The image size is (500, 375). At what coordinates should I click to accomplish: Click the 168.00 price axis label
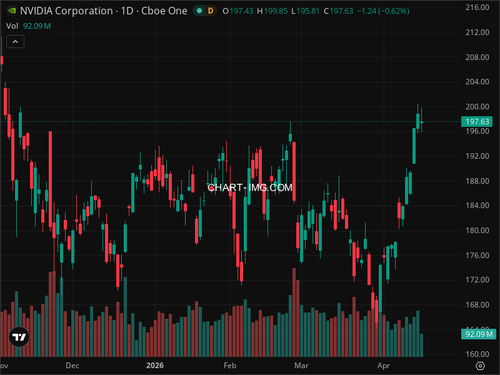coord(477,305)
